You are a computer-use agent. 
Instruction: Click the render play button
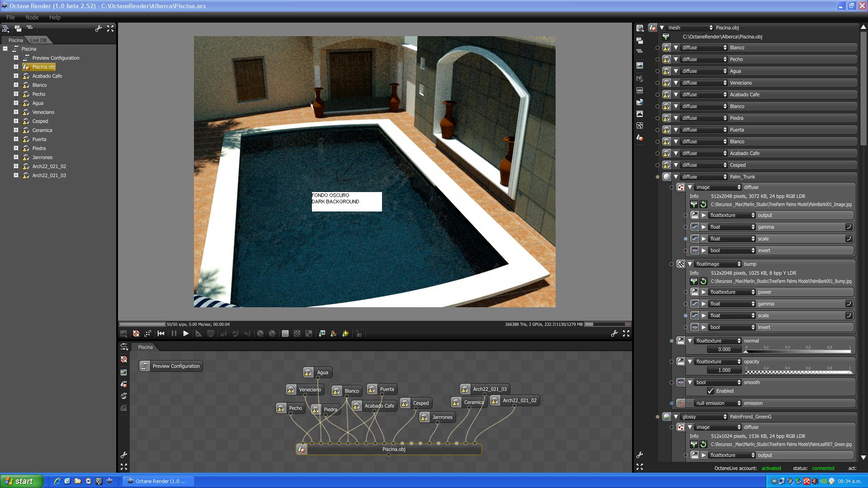185,334
